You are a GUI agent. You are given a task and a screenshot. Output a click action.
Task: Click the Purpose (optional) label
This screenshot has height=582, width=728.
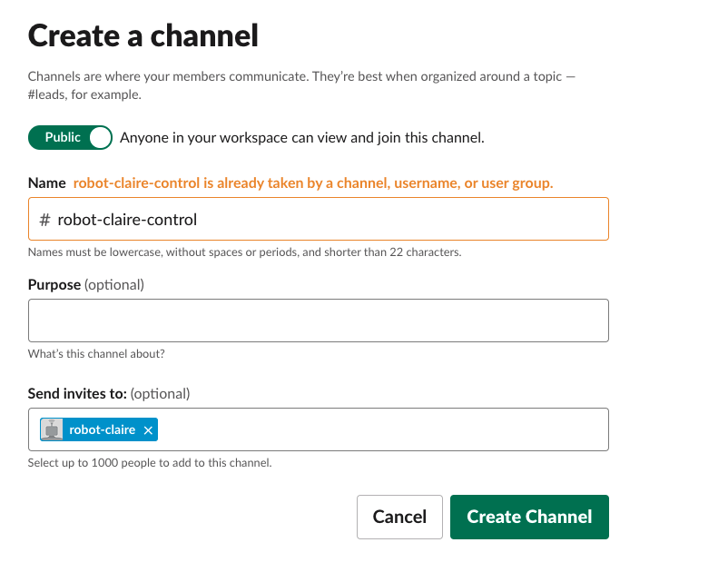85,284
